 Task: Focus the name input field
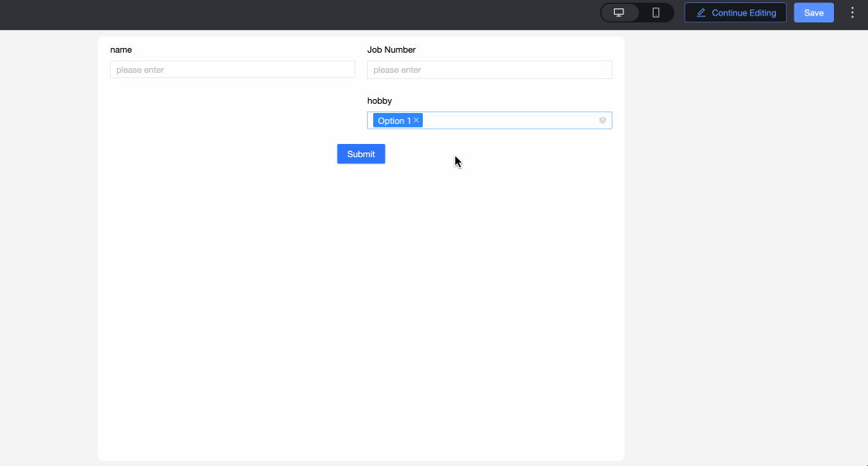point(232,70)
